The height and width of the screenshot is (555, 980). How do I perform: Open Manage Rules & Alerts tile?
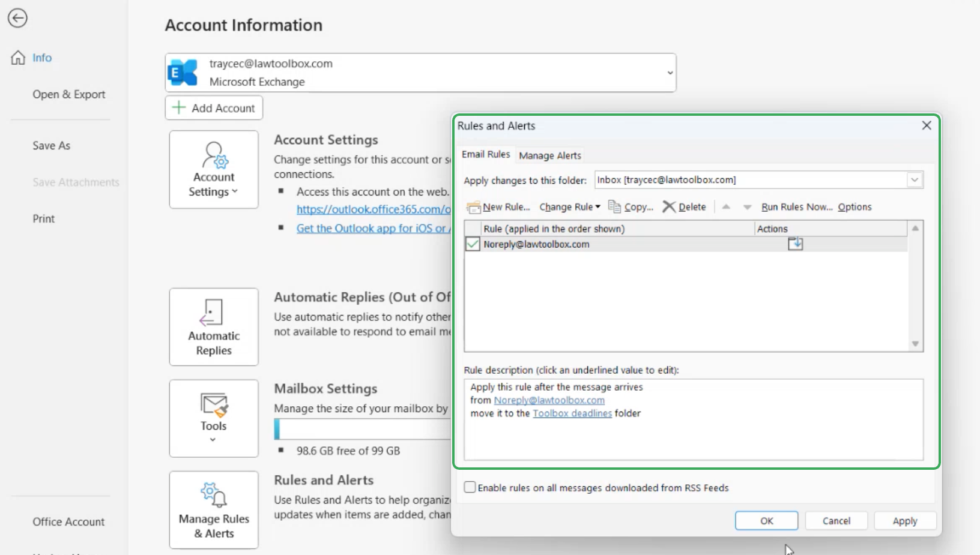coord(214,510)
